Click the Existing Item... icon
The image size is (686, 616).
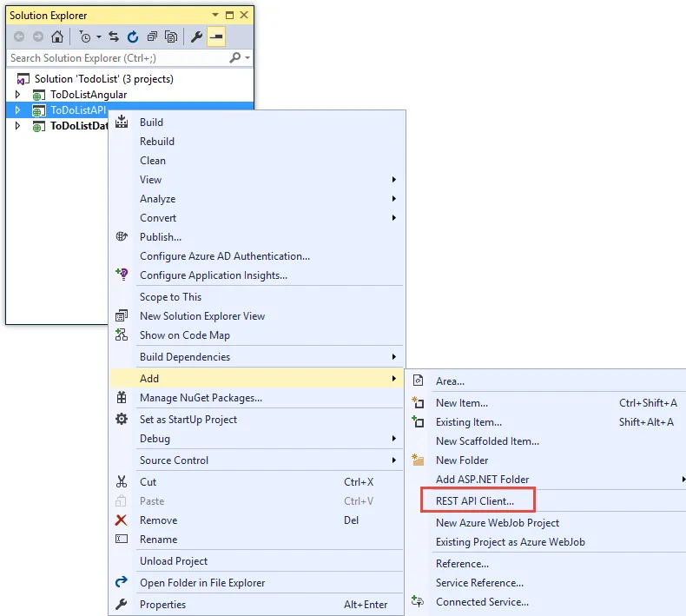tap(418, 421)
